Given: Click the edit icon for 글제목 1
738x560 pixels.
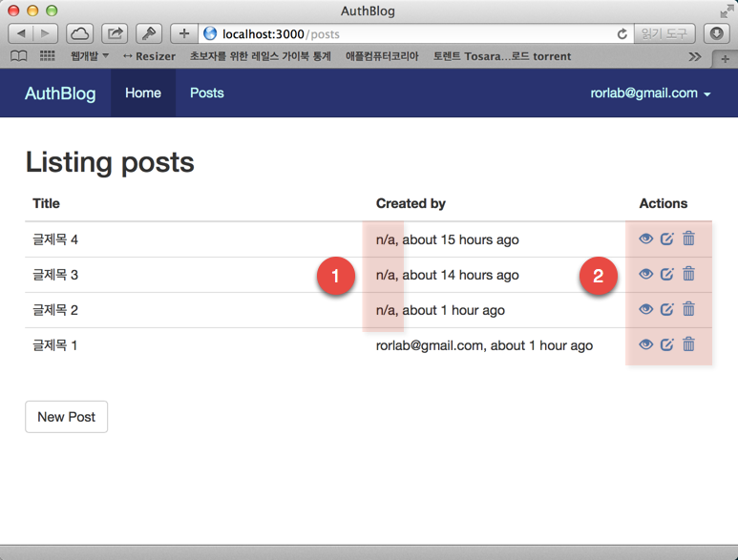Looking at the screenshot, I should point(667,344).
